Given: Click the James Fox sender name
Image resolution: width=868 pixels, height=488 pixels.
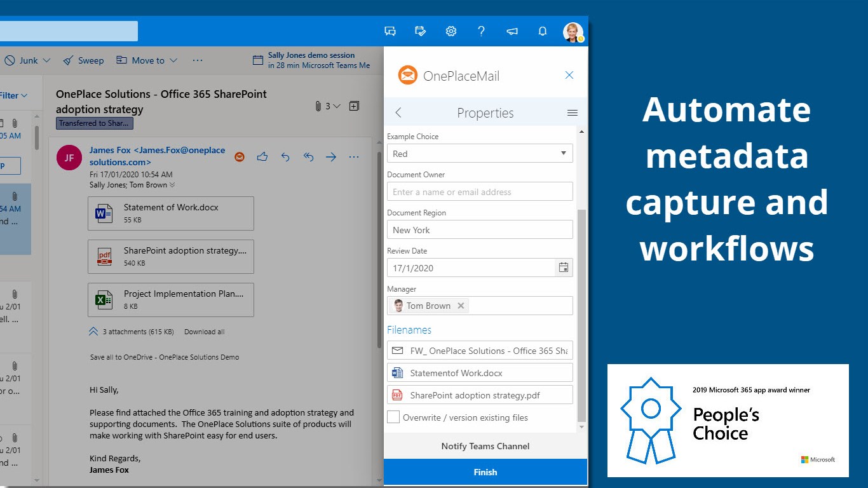Looking at the screenshot, I should point(157,156).
